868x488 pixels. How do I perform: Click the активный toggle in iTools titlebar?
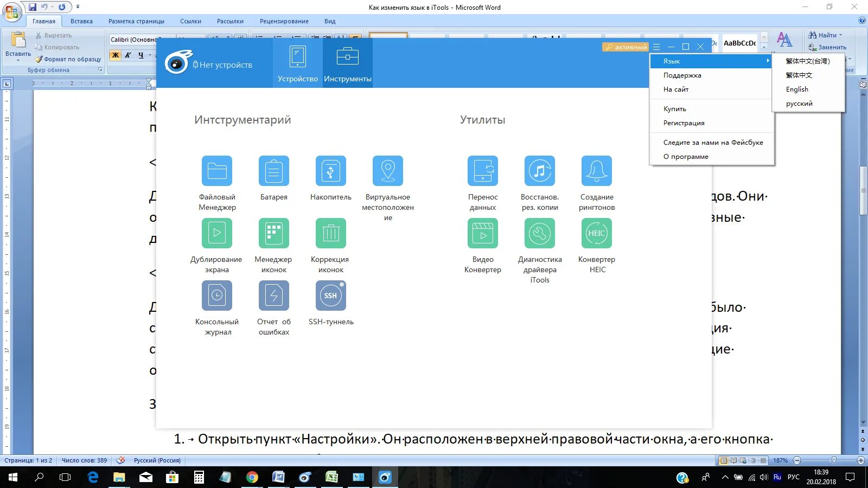(x=627, y=47)
